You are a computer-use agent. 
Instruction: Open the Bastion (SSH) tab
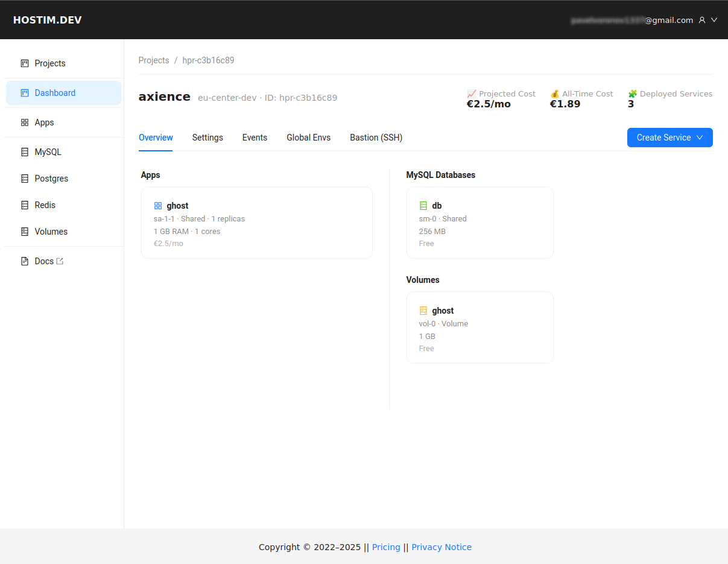click(x=376, y=138)
